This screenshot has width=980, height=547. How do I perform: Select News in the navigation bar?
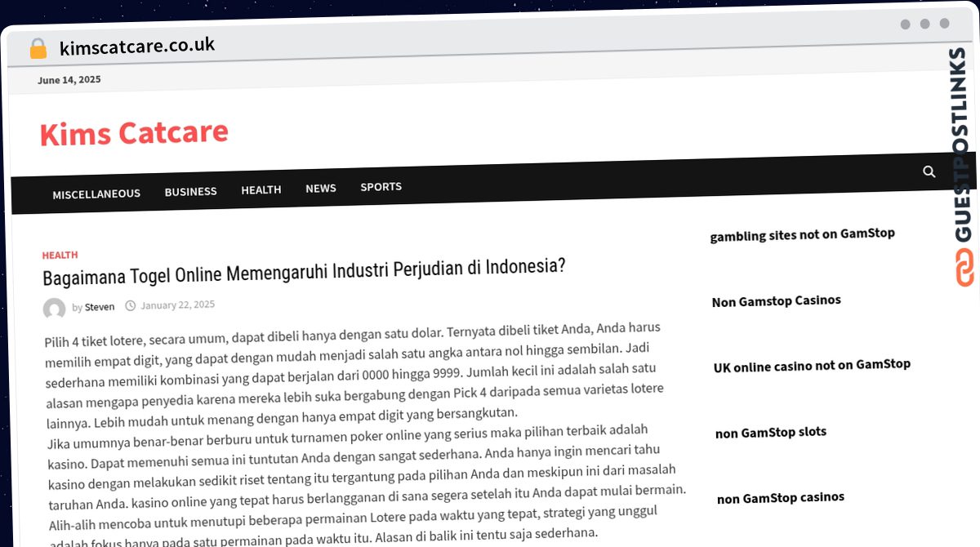(320, 188)
